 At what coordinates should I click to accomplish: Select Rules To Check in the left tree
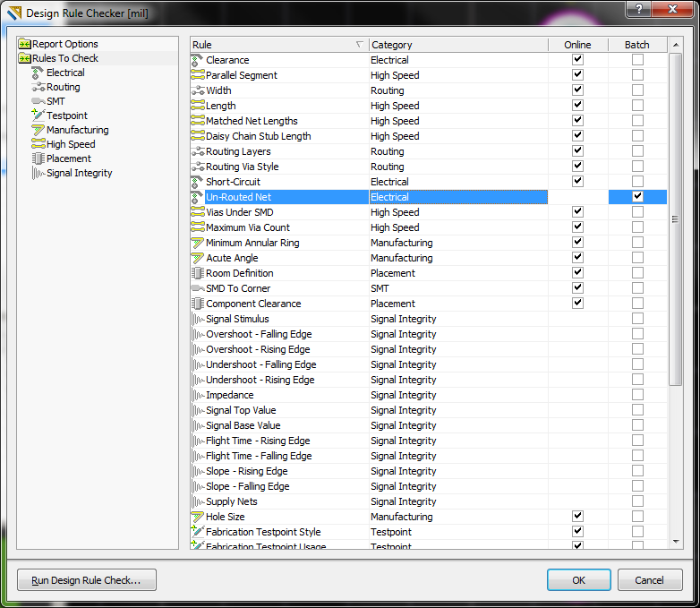click(x=65, y=58)
